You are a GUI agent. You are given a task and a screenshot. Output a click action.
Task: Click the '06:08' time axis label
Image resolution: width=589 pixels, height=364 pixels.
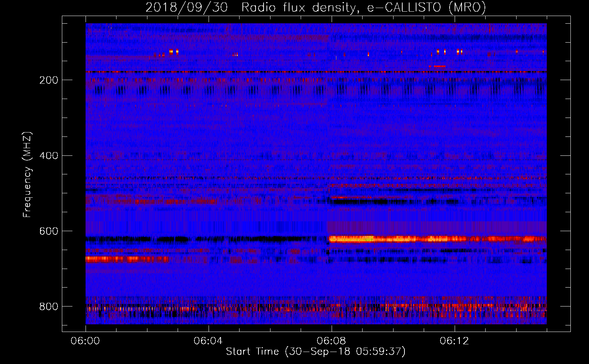coord(331,341)
